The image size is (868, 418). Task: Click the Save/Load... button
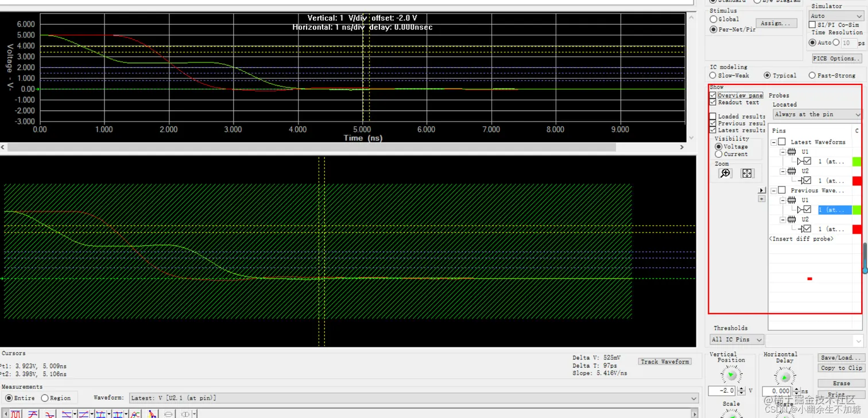[841, 358]
